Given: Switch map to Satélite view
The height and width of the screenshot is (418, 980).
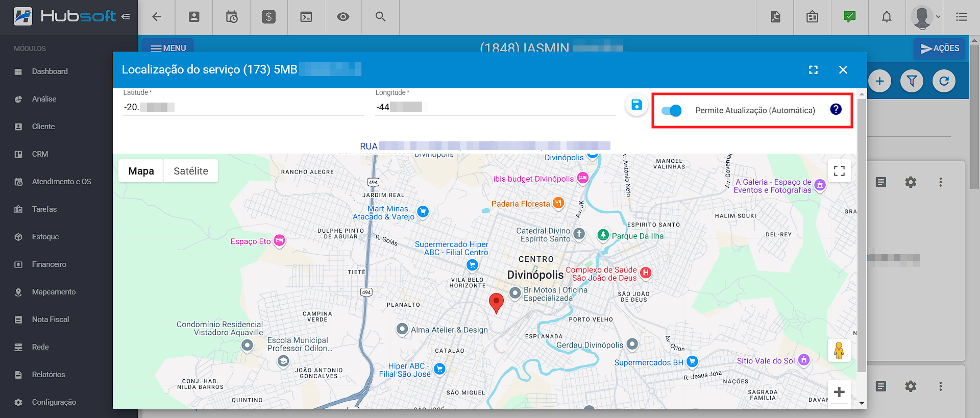Looking at the screenshot, I should pyautogui.click(x=191, y=171).
